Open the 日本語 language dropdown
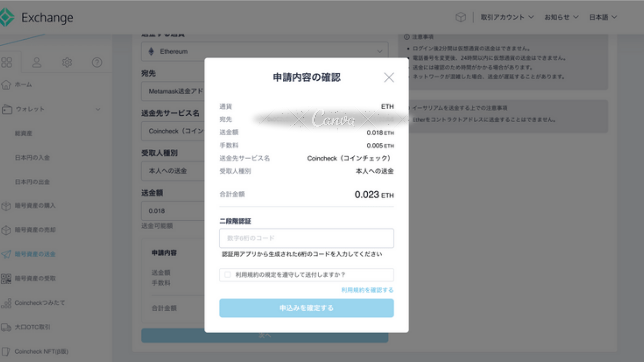 [x=603, y=17]
